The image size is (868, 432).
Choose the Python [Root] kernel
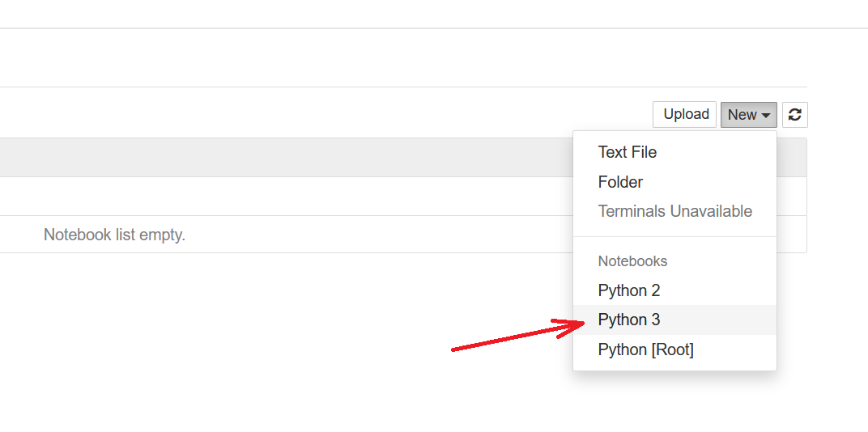click(645, 349)
